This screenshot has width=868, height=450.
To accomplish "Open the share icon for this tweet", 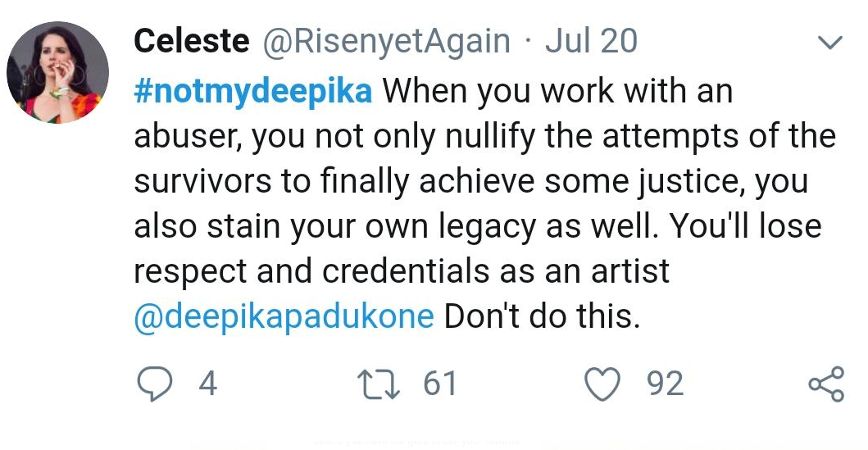I will point(825,384).
